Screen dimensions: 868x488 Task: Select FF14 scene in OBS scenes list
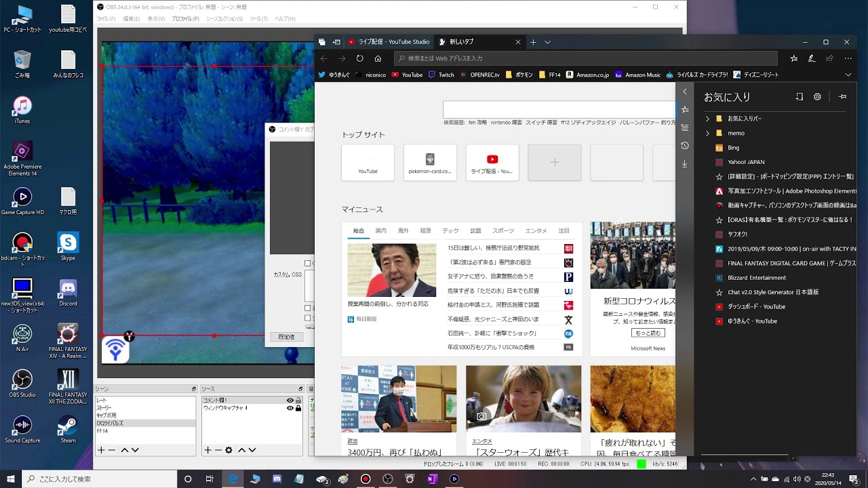145,430
